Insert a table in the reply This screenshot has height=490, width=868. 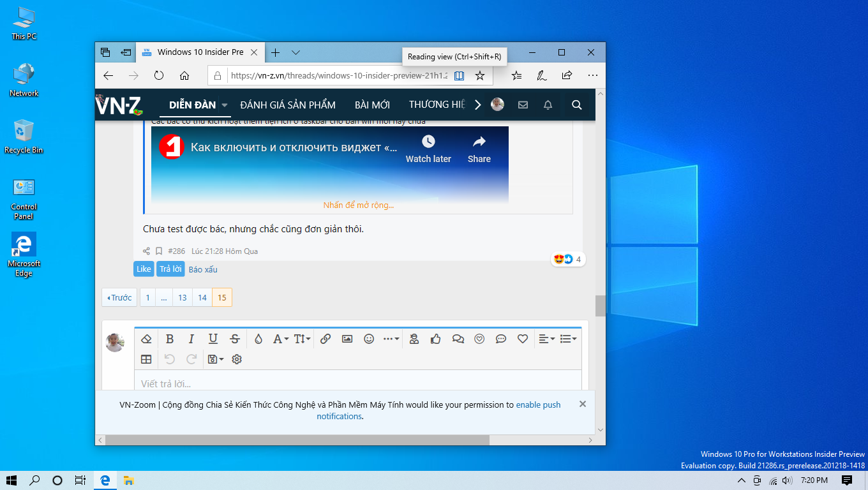(x=146, y=359)
